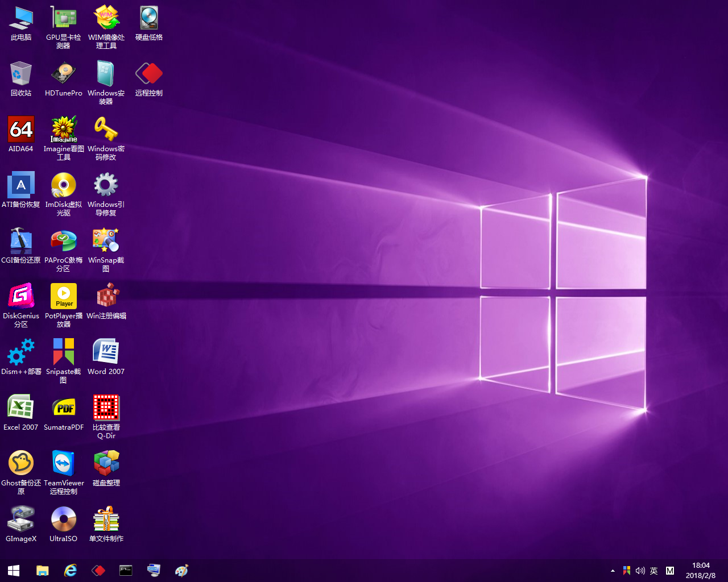The height and width of the screenshot is (582, 728).
Task: Select the 远程控制 desktop icon
Action: (x=149, y=79)
